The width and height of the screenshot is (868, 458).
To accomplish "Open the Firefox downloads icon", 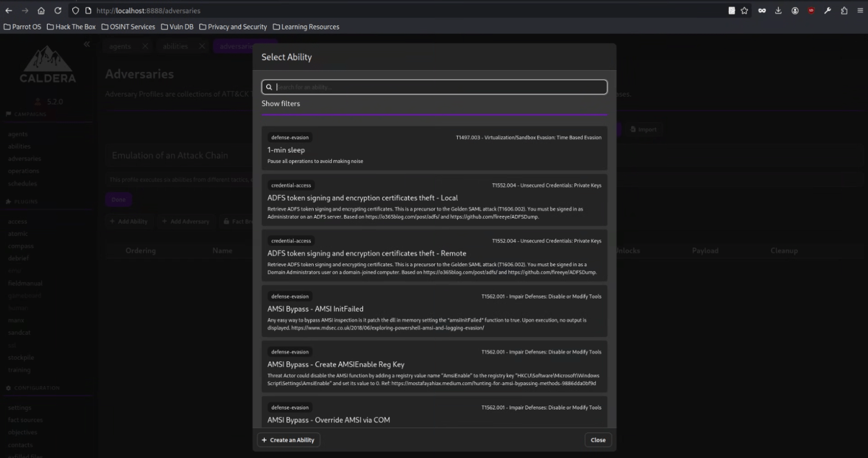I will point(779,10).
